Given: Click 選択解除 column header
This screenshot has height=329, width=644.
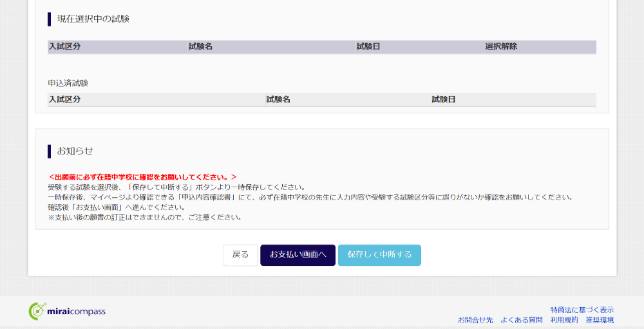Looking at the screenshot, I should (x=501, y=47).
